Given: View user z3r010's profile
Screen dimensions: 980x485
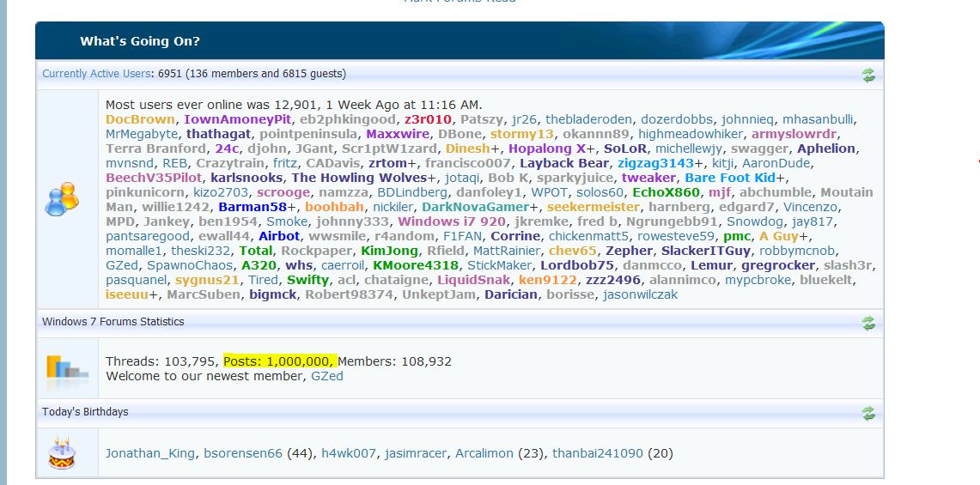Looking at the screenshot, I should coord(428,119).
